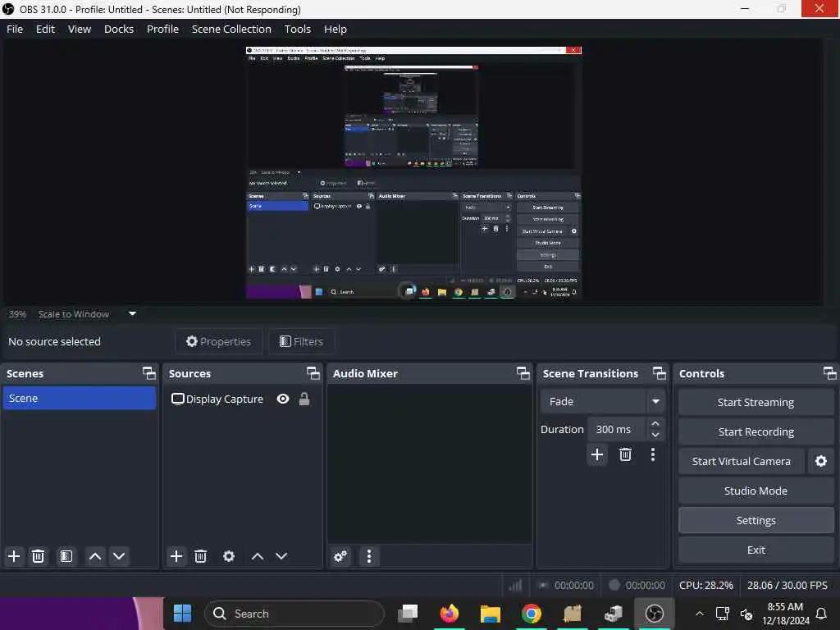
Task: Add a new source with plus icon
Action: [176, 556]
